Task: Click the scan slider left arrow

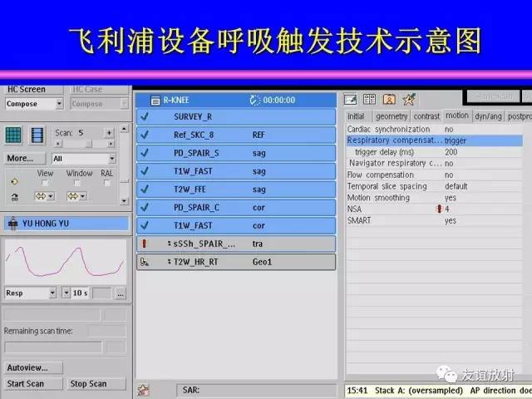Action: pyautogui.click(x=58, y=144)
